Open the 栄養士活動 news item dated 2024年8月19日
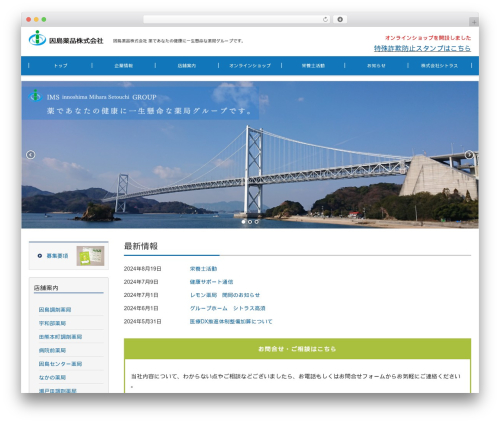The height and width of the screenshot is (423, 500). click(203, 269)
